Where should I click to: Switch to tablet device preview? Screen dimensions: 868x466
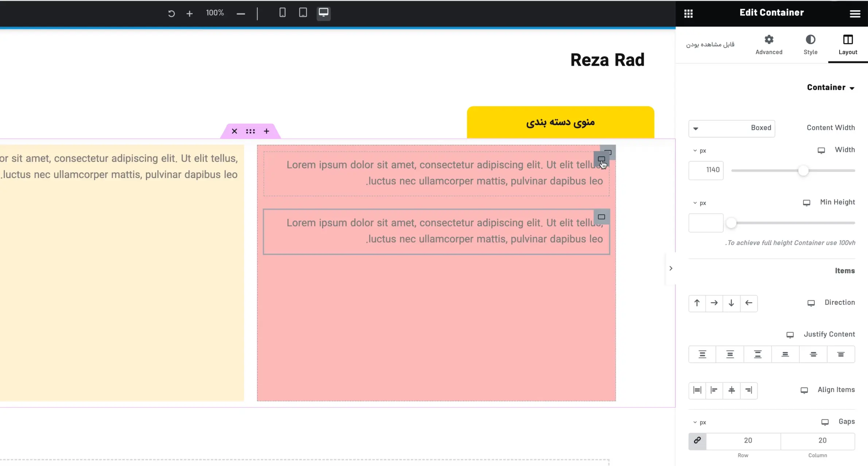(303, 13)
